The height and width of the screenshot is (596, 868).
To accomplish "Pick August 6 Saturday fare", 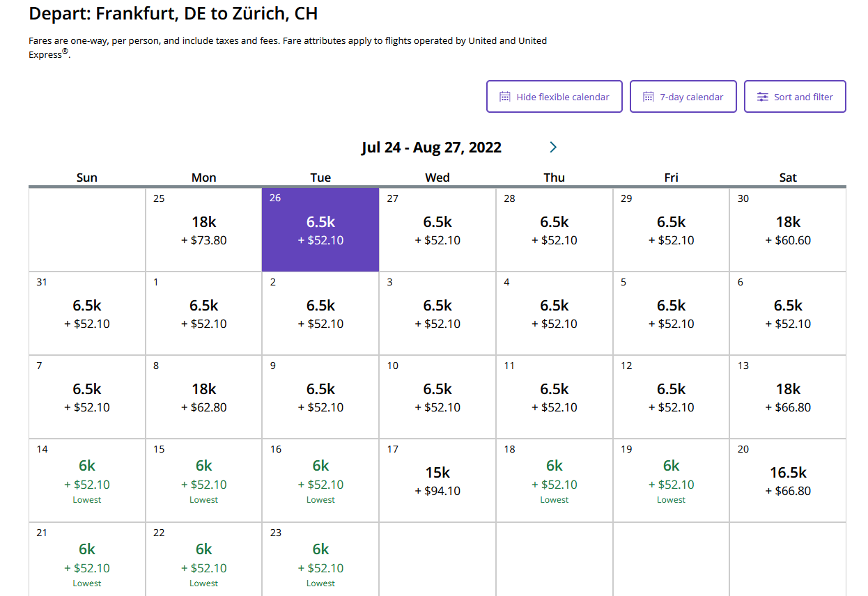I will (788, 313).
